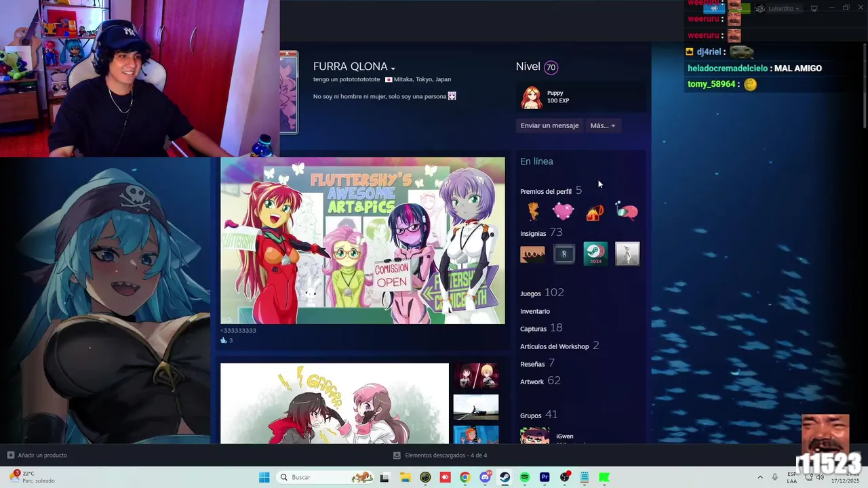Open the second small road screenshot thumbnail
Image resolution: width=868 pixels, height=488 pixels.
(x=475, y=407)
